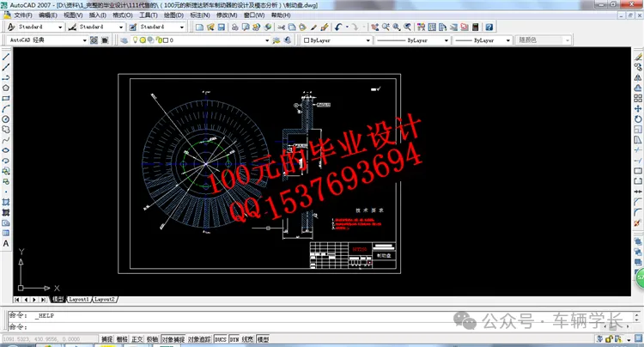
Task: Choose the Move modify tool
Action: tap(638, 109)
